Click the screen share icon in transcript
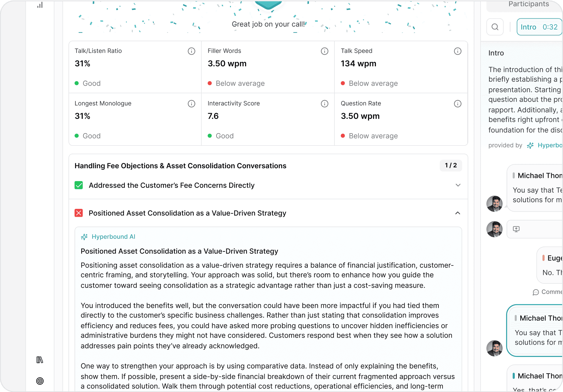 (516, 229)
